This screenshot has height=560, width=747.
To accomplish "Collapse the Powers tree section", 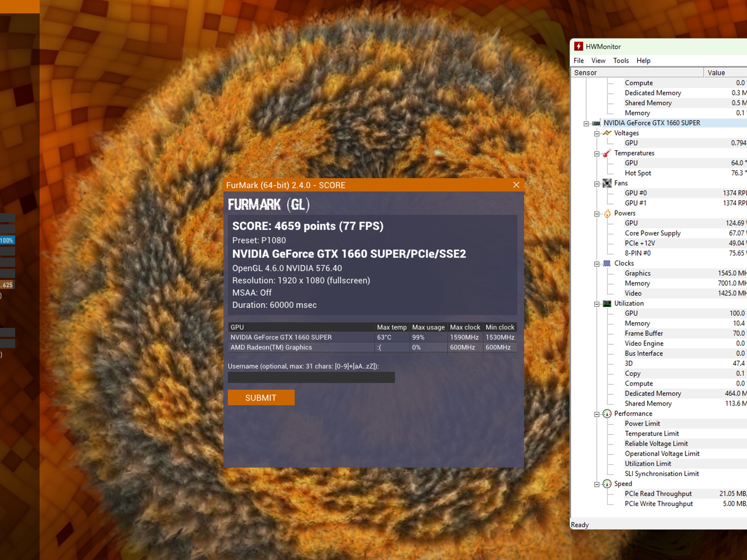I will pos(597,214).
